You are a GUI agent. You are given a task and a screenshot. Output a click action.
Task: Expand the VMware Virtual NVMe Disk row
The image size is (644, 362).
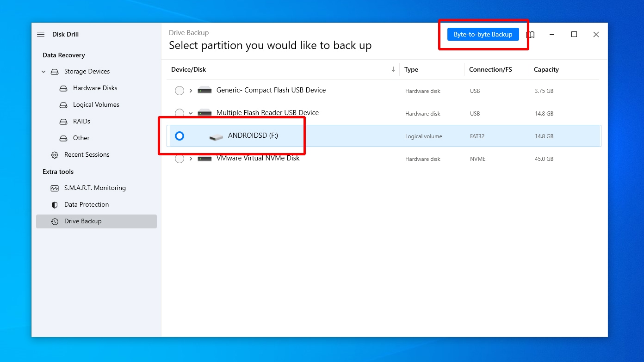191,159
